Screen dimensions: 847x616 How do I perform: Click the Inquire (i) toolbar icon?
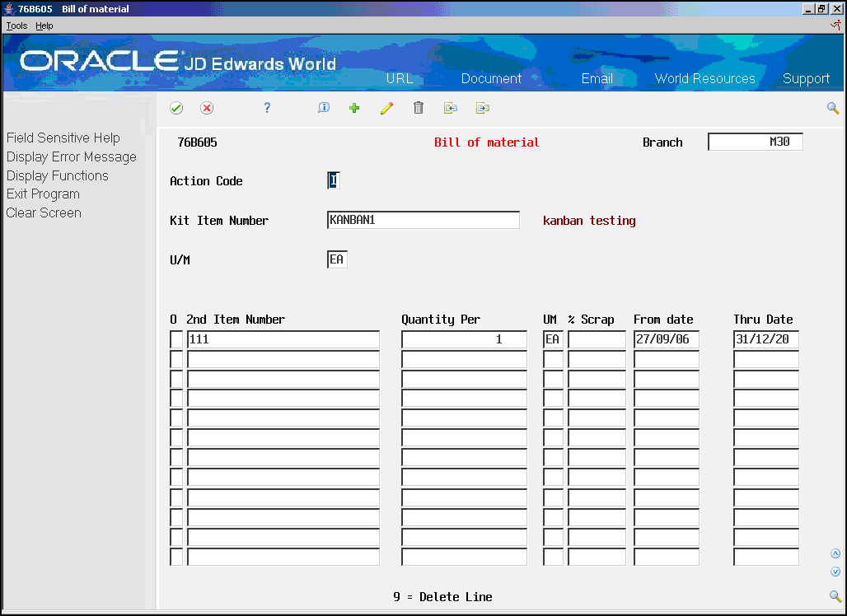click(x=324, y=108)
